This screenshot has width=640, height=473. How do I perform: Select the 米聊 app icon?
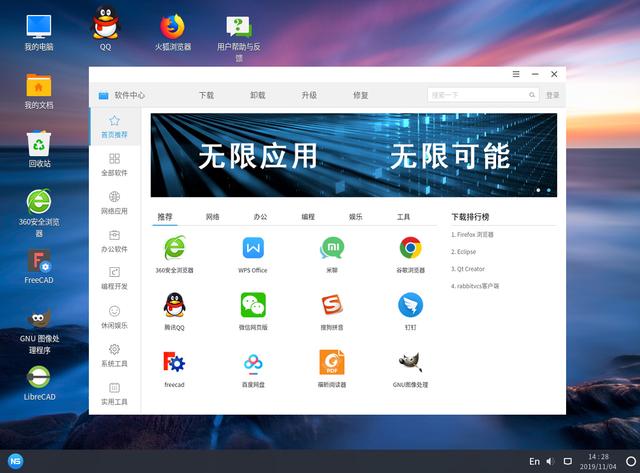click(331, 248)
